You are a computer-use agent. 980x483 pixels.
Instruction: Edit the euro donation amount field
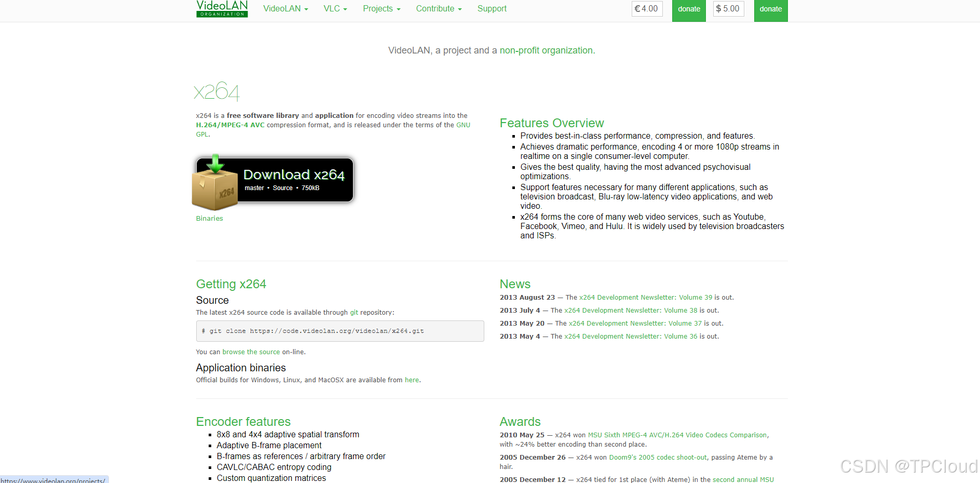647,9
